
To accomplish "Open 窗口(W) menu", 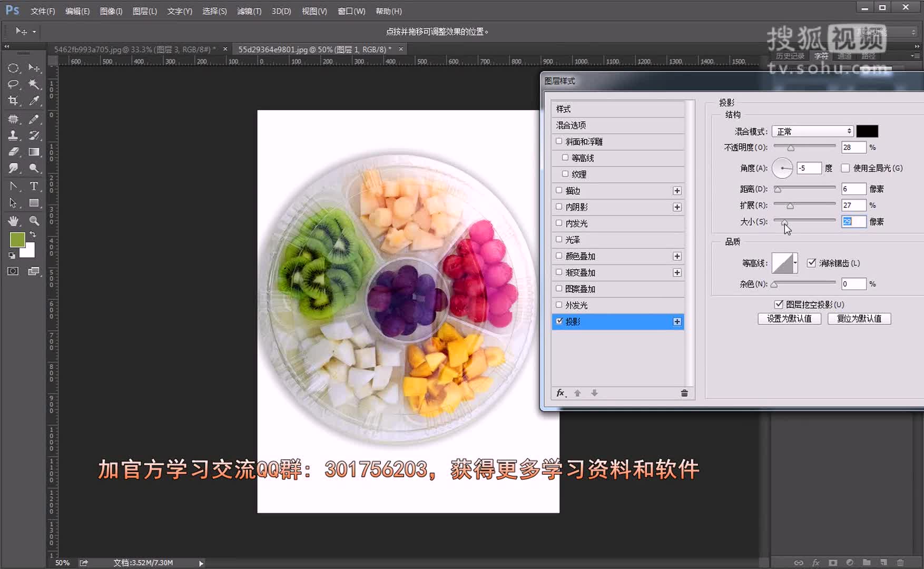I will click(351, 11).
